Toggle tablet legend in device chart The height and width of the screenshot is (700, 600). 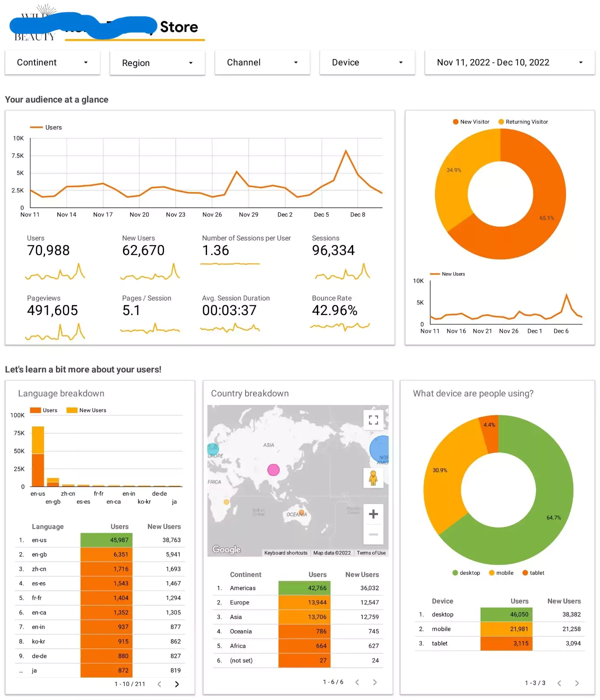(533, 573)
